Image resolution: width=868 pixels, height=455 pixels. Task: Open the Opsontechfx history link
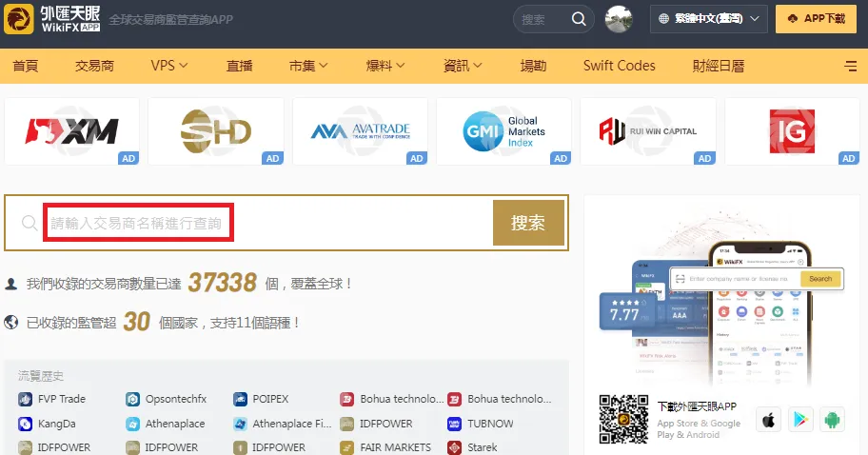point(176,399)
